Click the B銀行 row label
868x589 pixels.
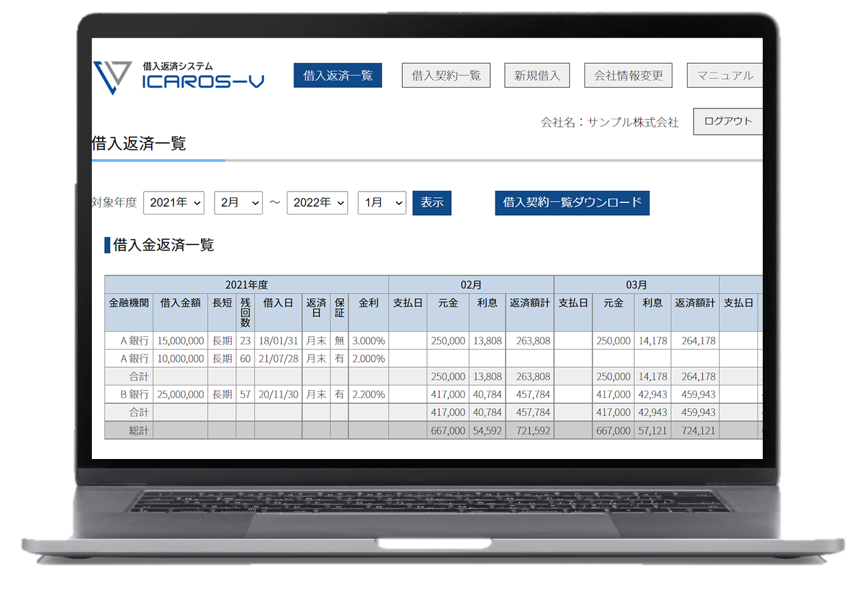click(133, 395)
